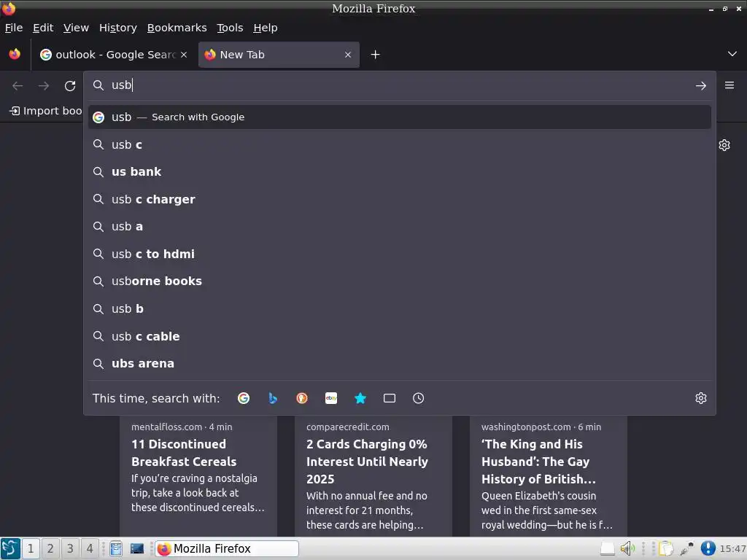The image size is (747, 560).
Task: Choose the 'usb b' suggestion
Action: click(399, 309)
